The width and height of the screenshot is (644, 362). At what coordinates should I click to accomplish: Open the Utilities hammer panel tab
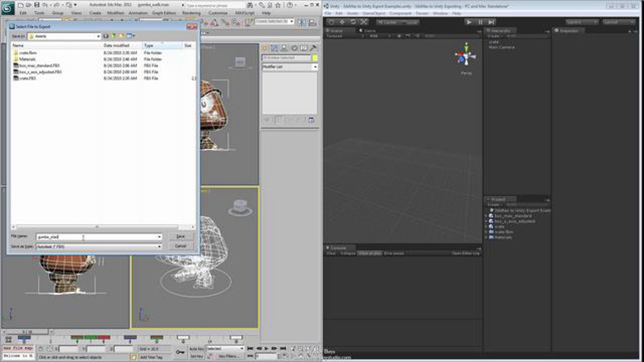[x=313, y=48]
